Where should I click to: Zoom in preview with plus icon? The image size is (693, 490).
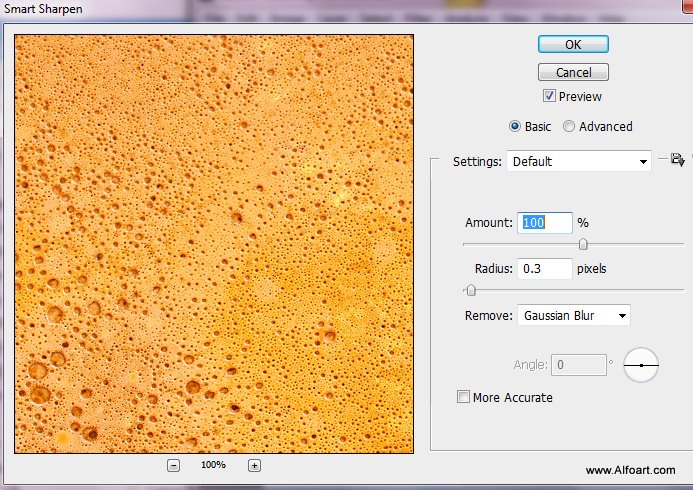pos(254,465)
